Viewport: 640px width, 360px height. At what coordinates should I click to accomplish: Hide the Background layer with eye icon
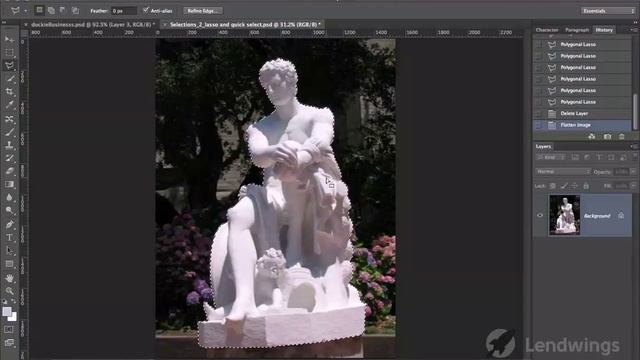[540, 215]
